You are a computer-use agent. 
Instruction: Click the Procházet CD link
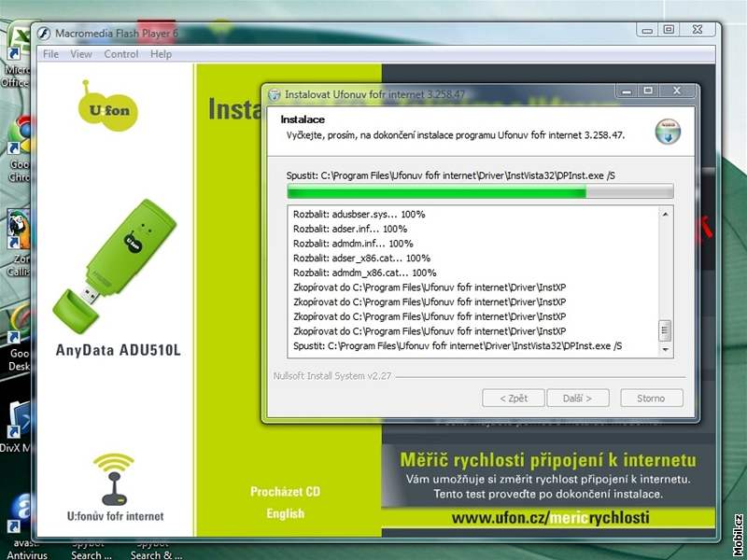click(x=285, y=492)
